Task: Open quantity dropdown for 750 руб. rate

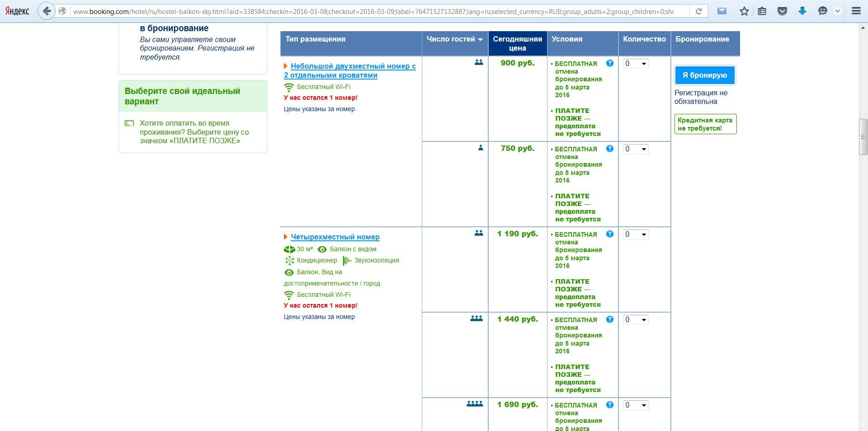Action: click(636, 149)
